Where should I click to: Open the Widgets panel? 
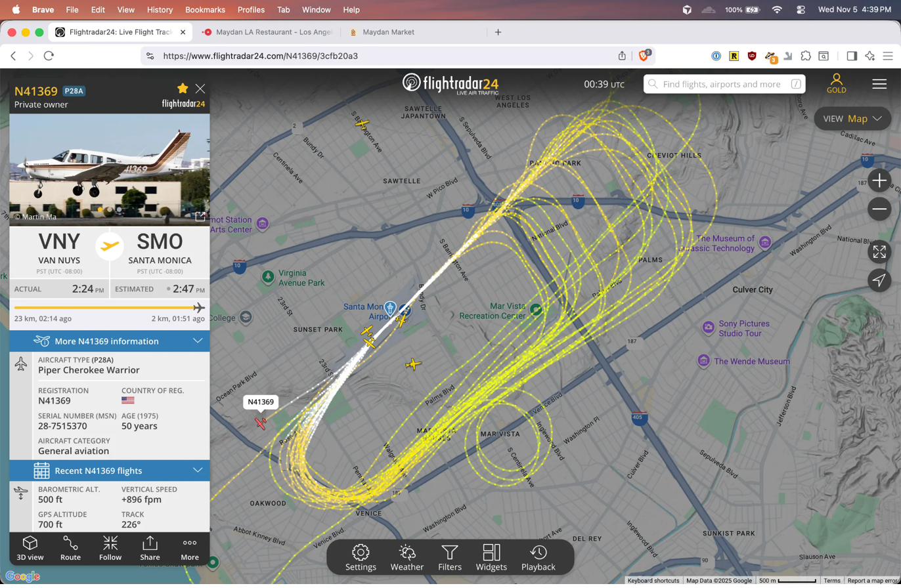[491, 557]
